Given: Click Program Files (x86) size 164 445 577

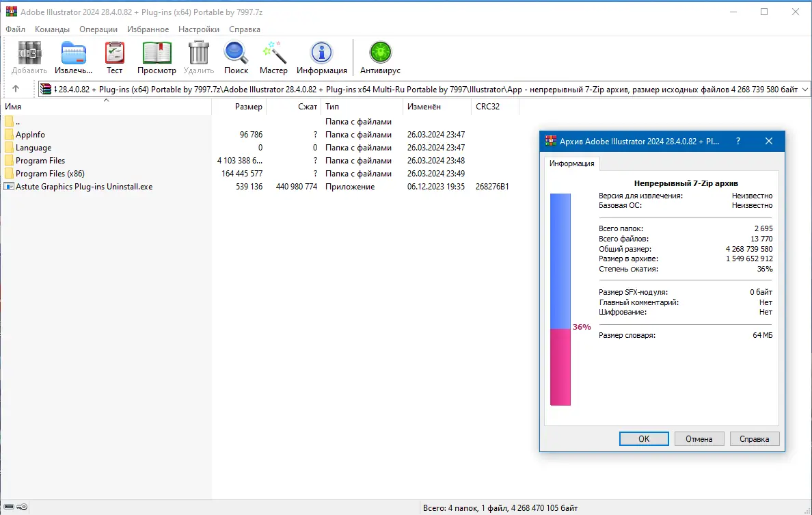Looking at the screenshot, I should pos(242,174).
